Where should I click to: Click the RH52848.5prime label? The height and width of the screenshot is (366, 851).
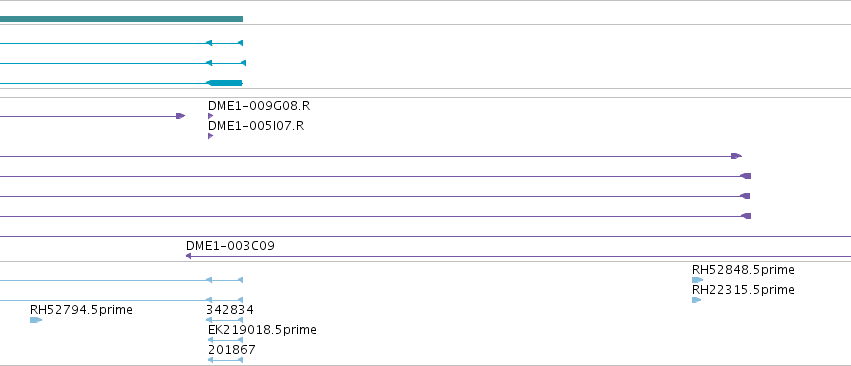pyautogui.click(x=743, y=270)
